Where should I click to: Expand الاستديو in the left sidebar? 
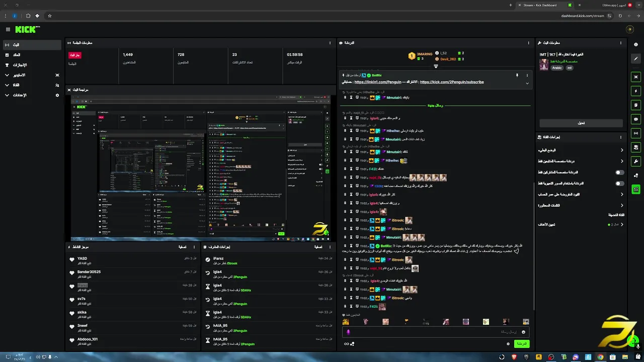click(32, 75)
